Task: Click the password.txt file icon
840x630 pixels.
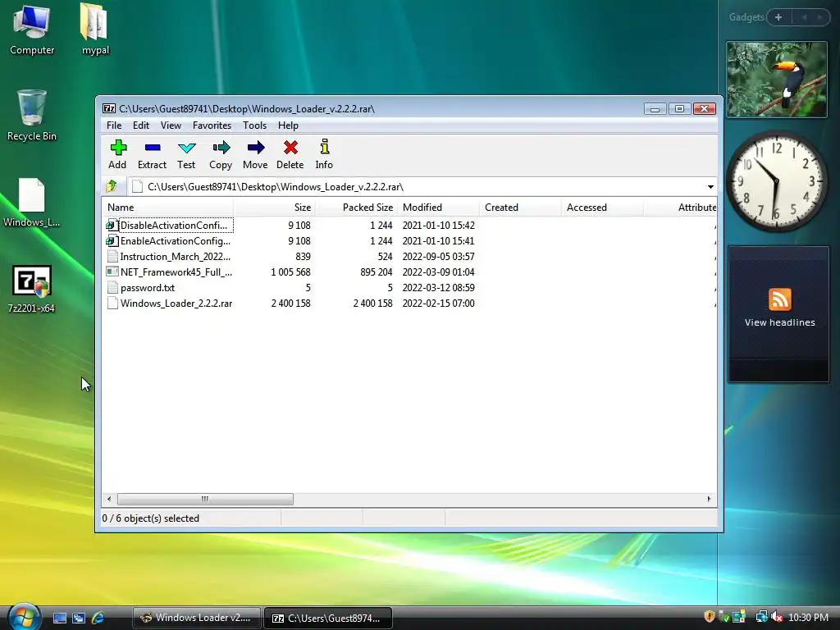Action: (x=112, y=288)
